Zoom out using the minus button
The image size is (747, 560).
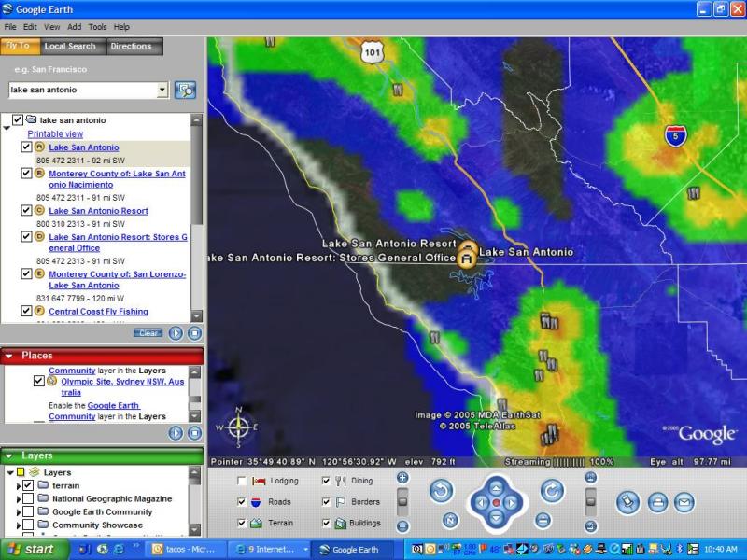pos(402,525)
